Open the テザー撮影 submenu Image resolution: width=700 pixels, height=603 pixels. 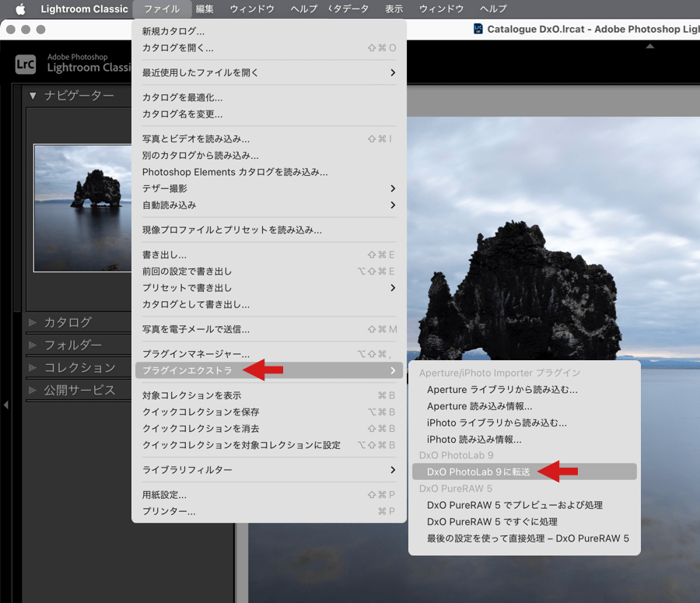point(269,188)
